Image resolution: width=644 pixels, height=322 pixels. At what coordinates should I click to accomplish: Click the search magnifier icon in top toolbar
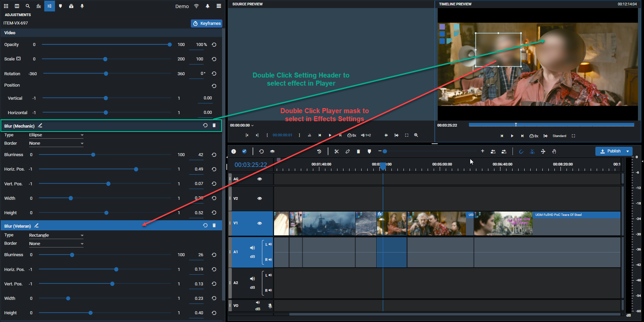28,6
